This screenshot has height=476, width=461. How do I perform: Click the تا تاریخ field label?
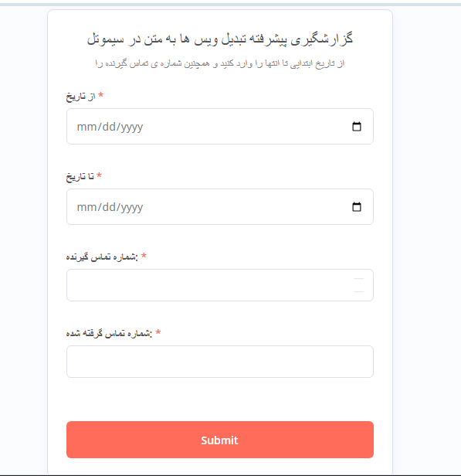80,177
